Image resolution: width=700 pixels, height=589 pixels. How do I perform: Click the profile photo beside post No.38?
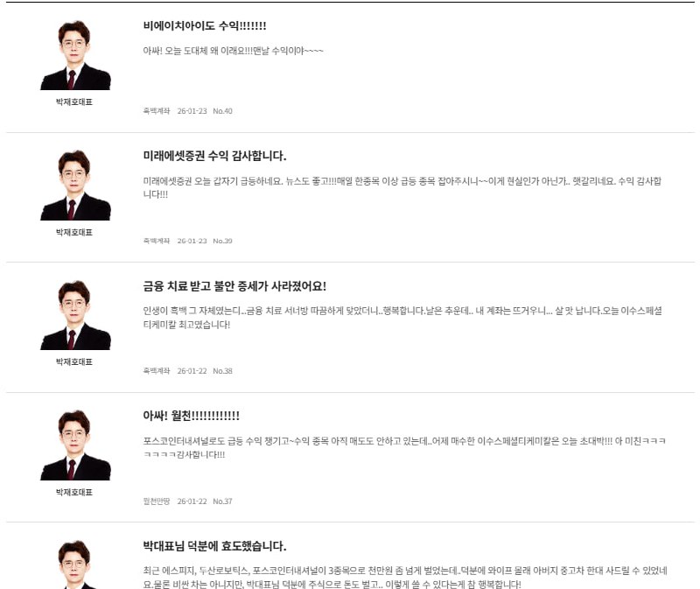click(x=75, y=315)
